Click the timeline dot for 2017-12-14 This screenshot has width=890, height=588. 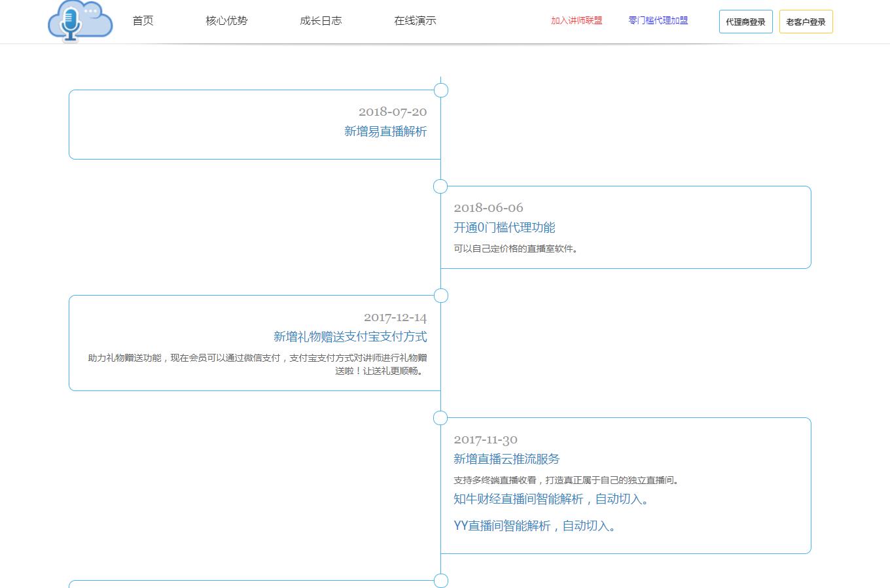point(441,296)
